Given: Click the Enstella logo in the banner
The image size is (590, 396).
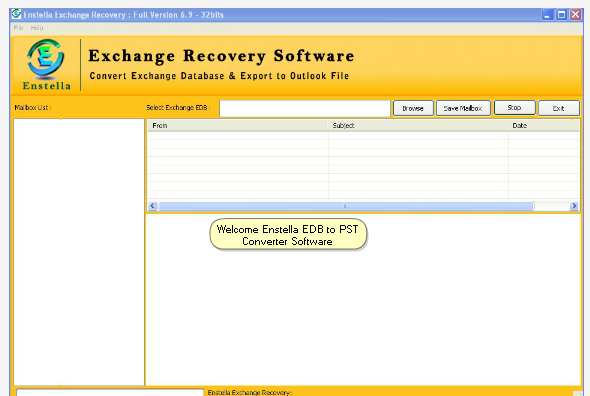Looking at the screenshot, I should 46,65.
